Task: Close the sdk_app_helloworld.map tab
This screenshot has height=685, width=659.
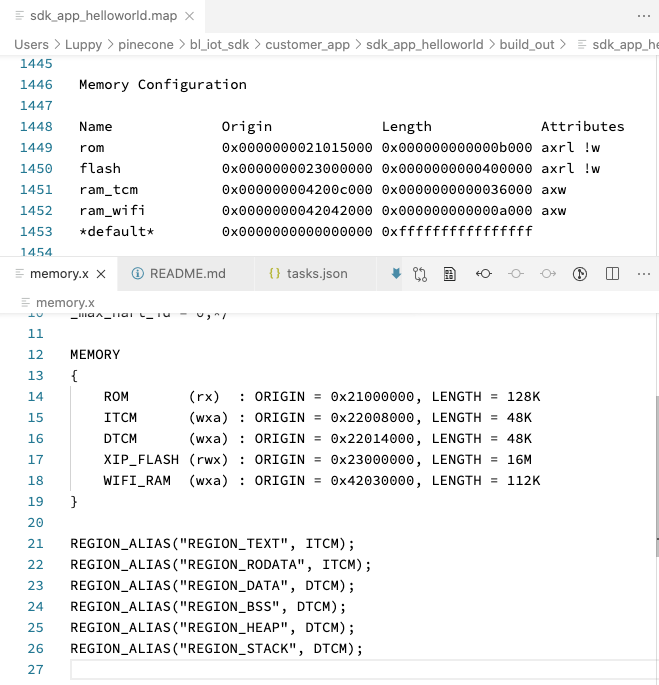Action: pyautogui.click(x=188, y=17)
